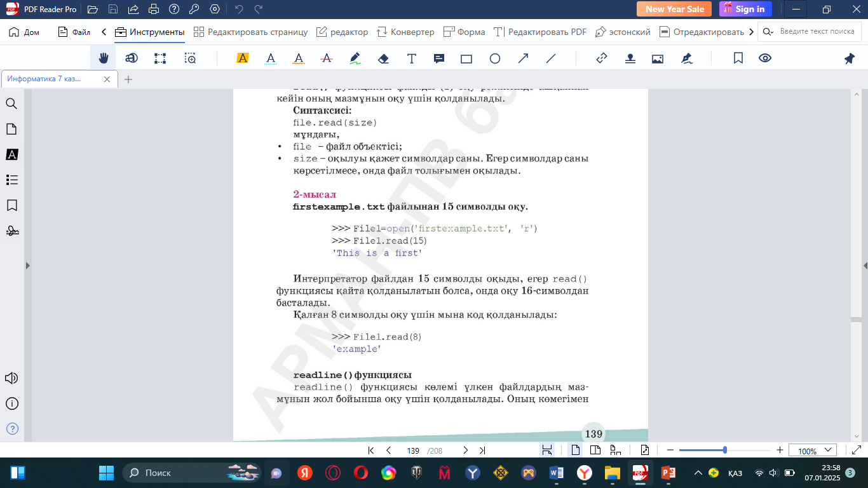Image resolution: width=868 pixels, height=488 pixels.
Task: Select the Strikethrough annotation tool
Action: (327, 58)
